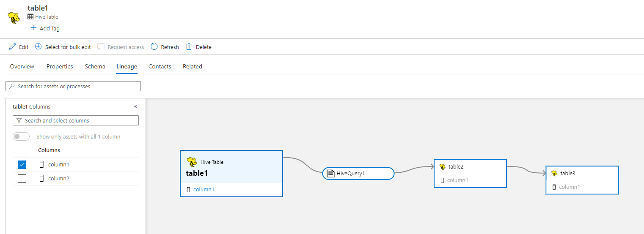
Task: Click the Refresh circular arrow icon
Action: [154, 46]
